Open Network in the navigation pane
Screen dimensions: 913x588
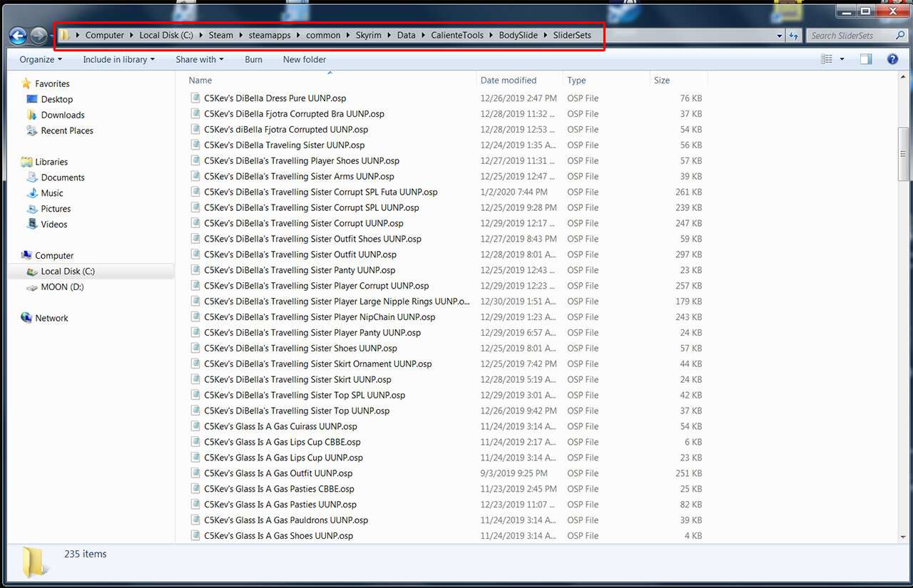pos(51,319)
